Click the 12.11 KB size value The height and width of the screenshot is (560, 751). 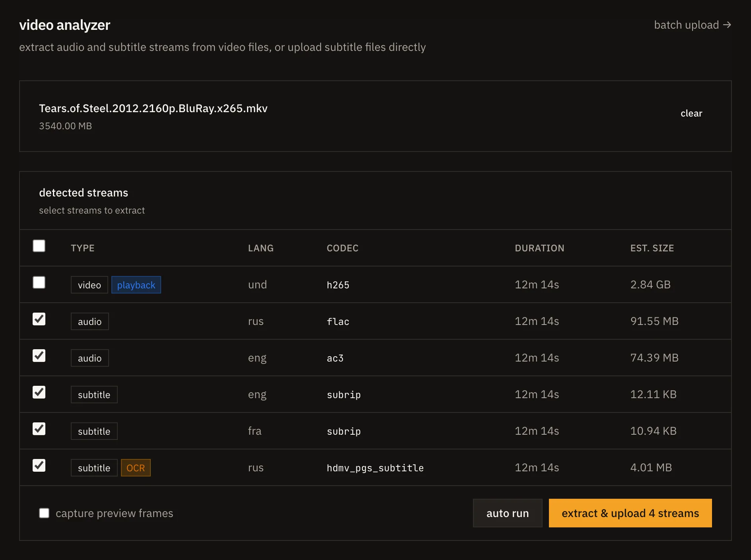point(653,394)
